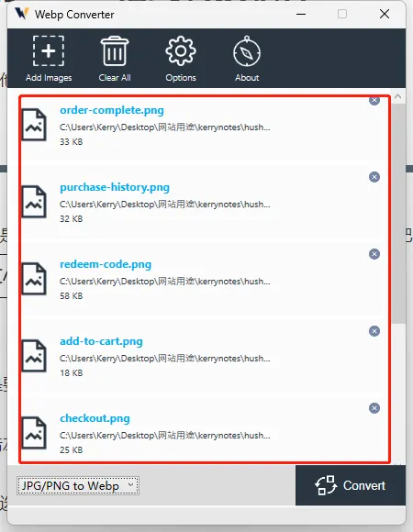Screen dimensions: 413x532
Task: Click the 33 KB size of order-complete.png
Action: point(72,142)
